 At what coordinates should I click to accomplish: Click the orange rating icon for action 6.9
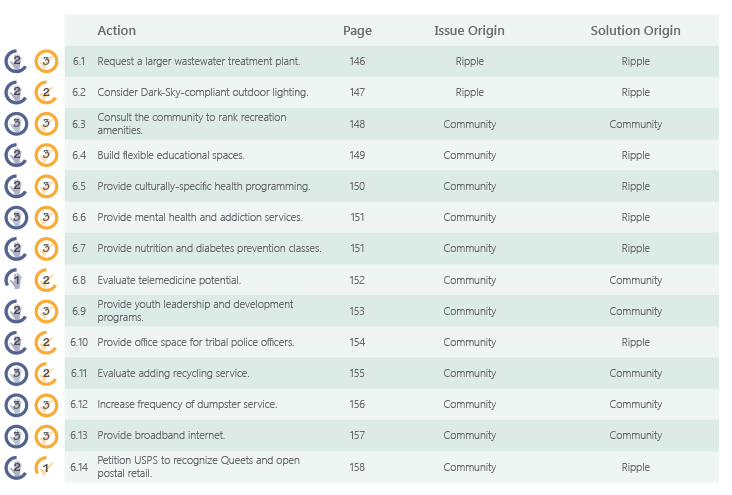pos(46,311)
